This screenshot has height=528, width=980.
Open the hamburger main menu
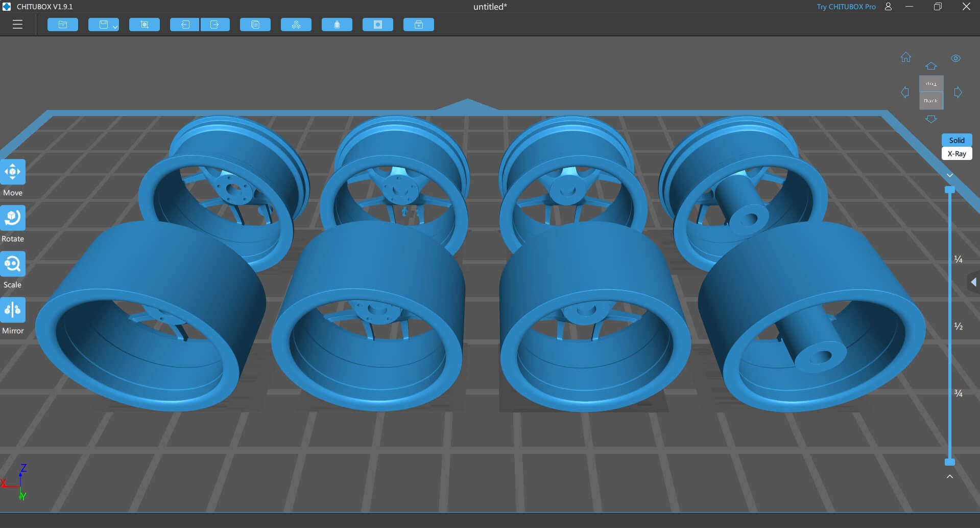17,25
